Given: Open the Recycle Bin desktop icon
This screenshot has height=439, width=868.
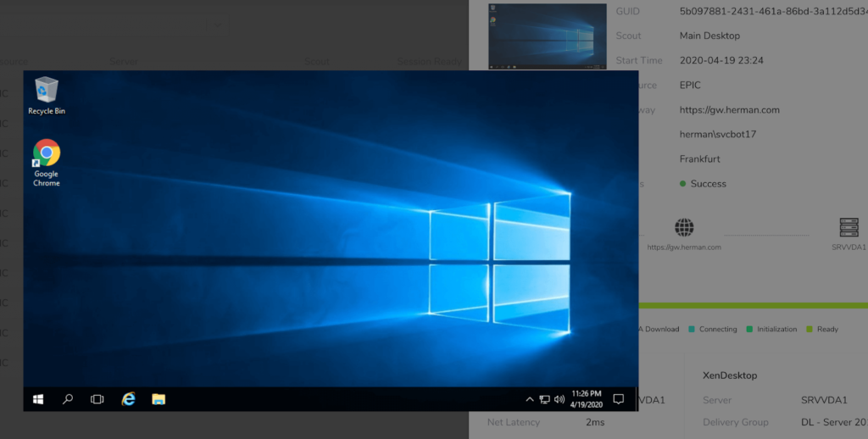Looking at the screenshot, I should click(47, 97).
